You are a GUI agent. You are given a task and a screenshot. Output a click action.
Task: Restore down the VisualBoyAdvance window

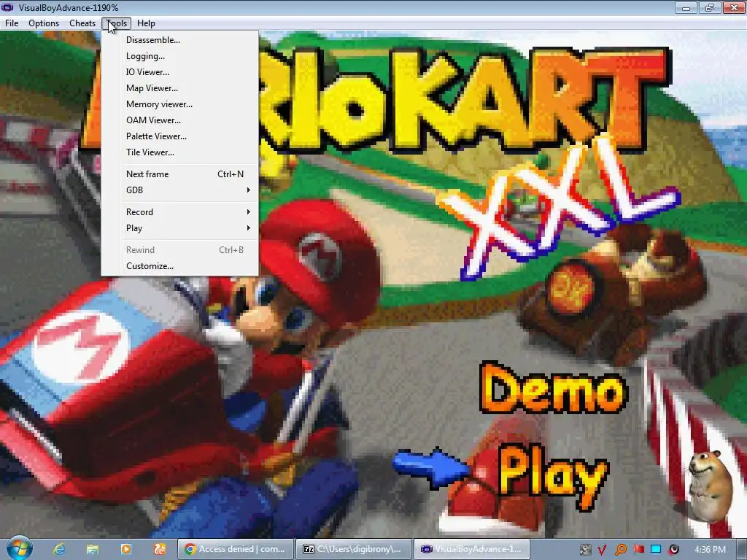(709, 7)
